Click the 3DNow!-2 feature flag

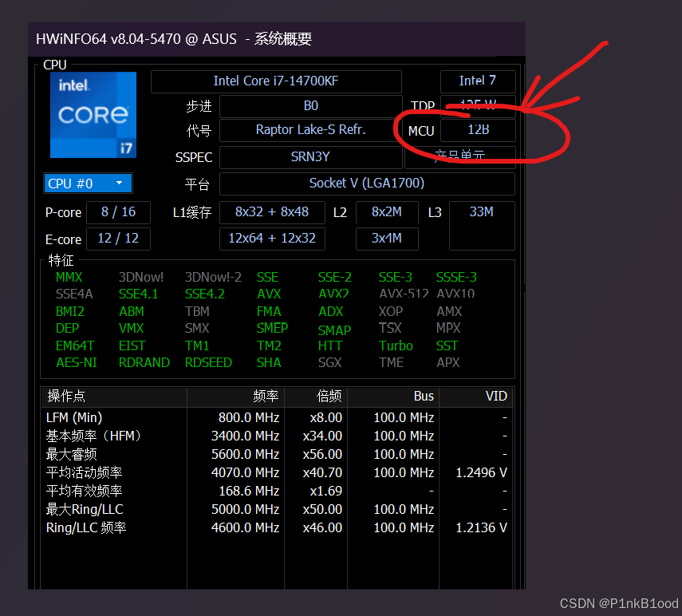click(x=213, y=277)
